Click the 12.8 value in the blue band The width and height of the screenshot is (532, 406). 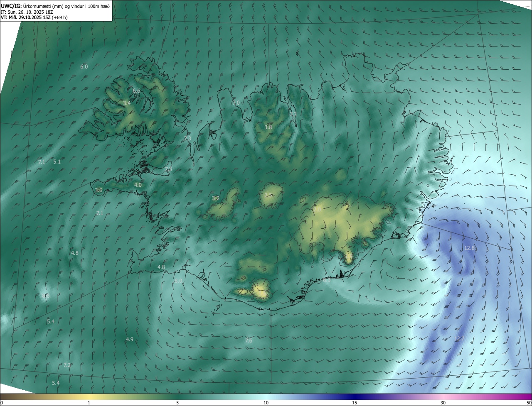[x=469, y=248]
